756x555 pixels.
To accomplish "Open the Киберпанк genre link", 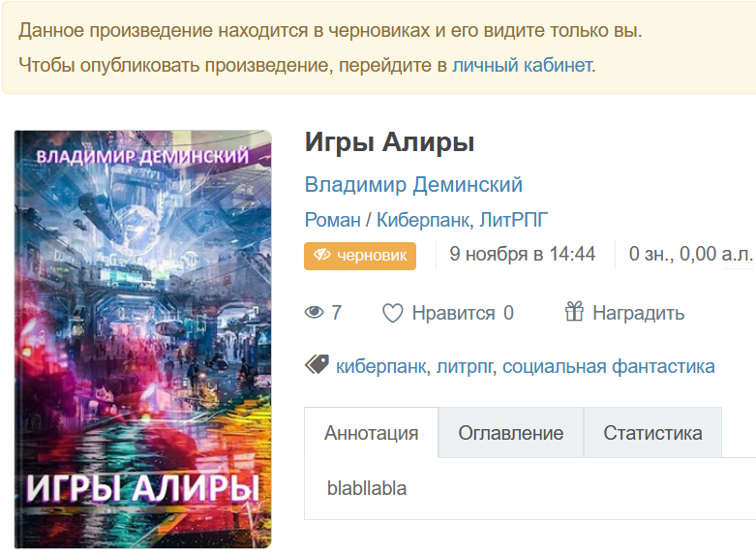I will point(422,220).
